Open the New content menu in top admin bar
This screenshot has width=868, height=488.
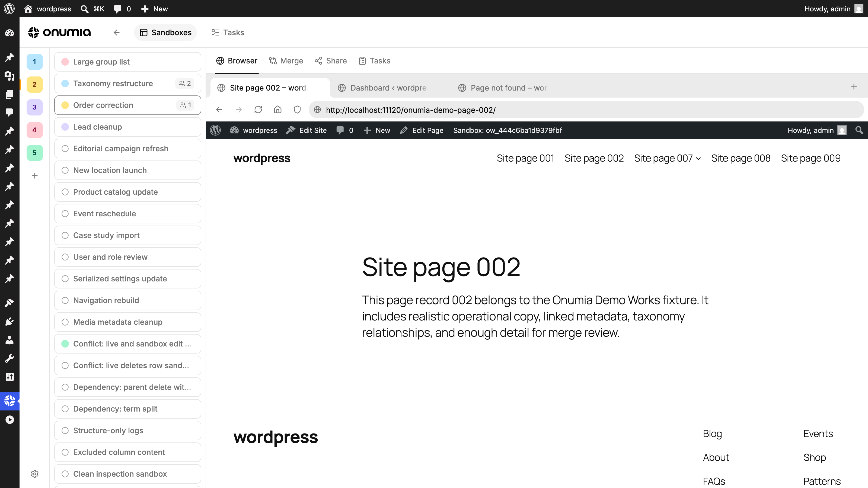coord(154,9)
